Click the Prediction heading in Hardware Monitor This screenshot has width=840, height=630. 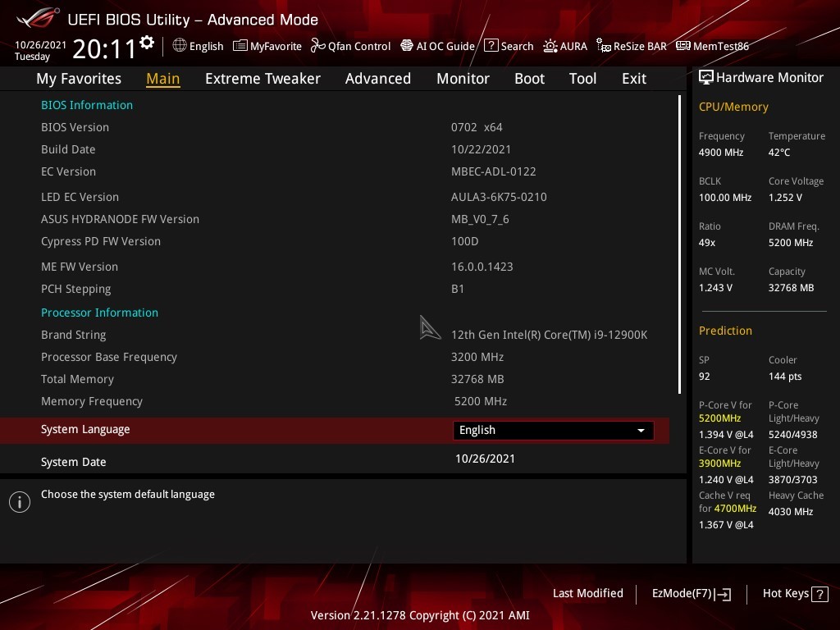pos(725,331)
